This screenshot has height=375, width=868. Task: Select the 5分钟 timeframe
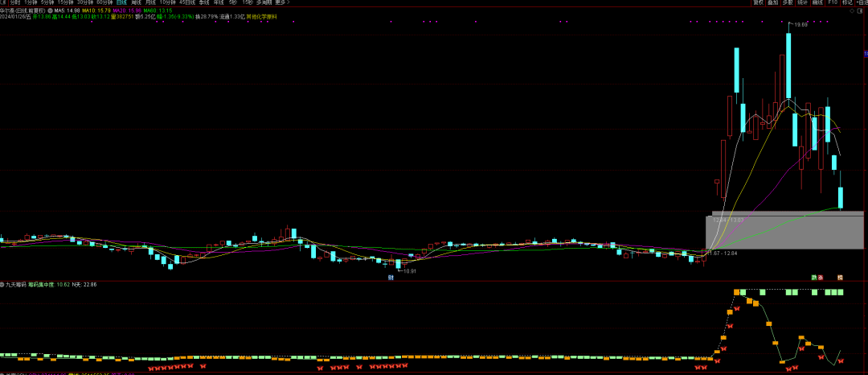point(47,2)
